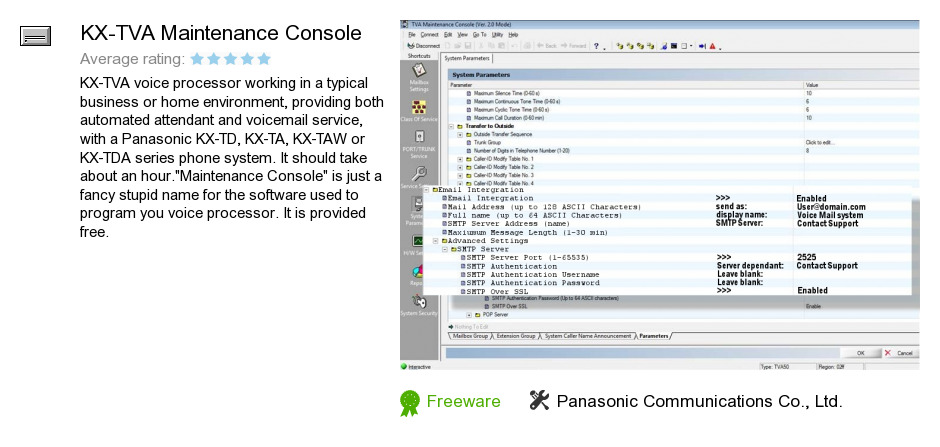The width and height of the screenshot is (940, 447).
Task: Click the red warning triangle icon
Action: [713, 46]
